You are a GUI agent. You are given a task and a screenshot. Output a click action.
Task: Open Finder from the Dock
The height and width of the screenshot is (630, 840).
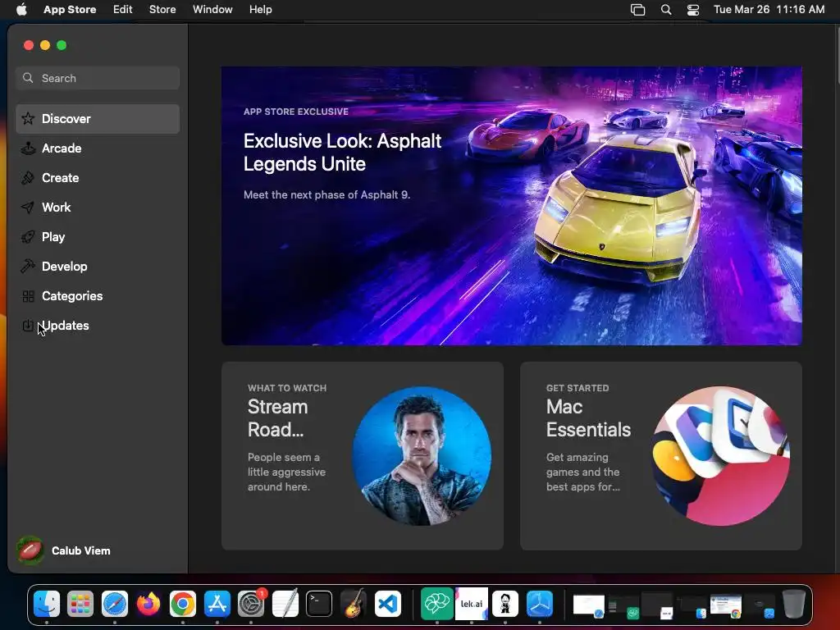tap(47, 604)
